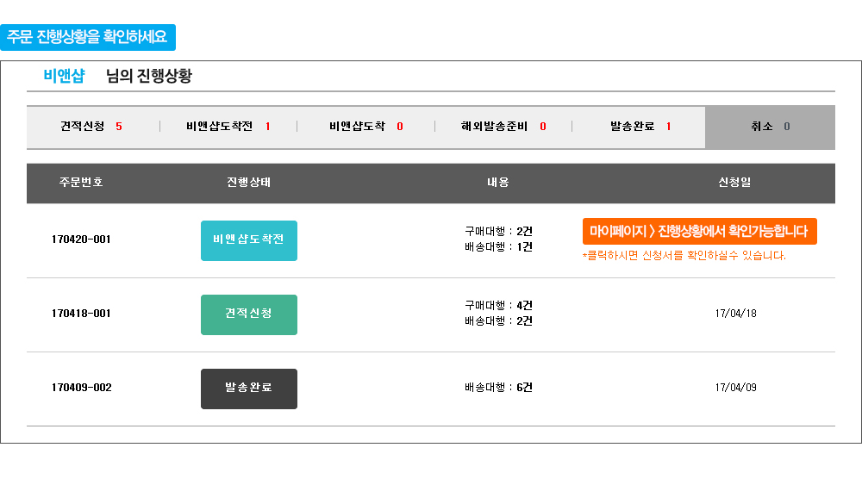Click the blue 비앤샵 user name

(64, 76)
